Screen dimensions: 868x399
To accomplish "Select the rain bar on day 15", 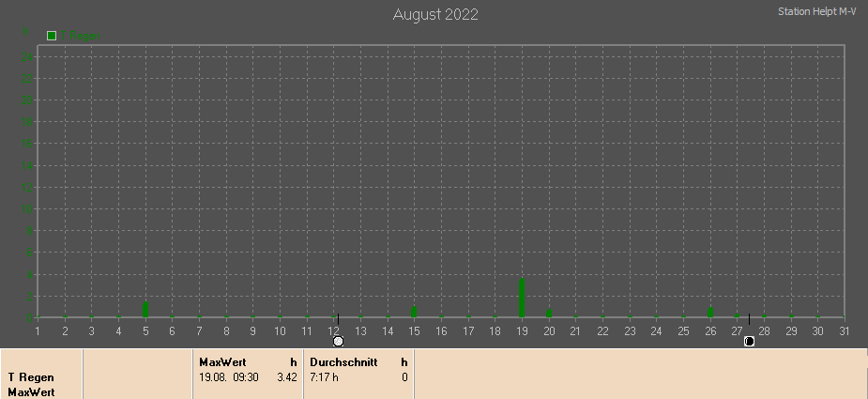I will coord(414,312).
